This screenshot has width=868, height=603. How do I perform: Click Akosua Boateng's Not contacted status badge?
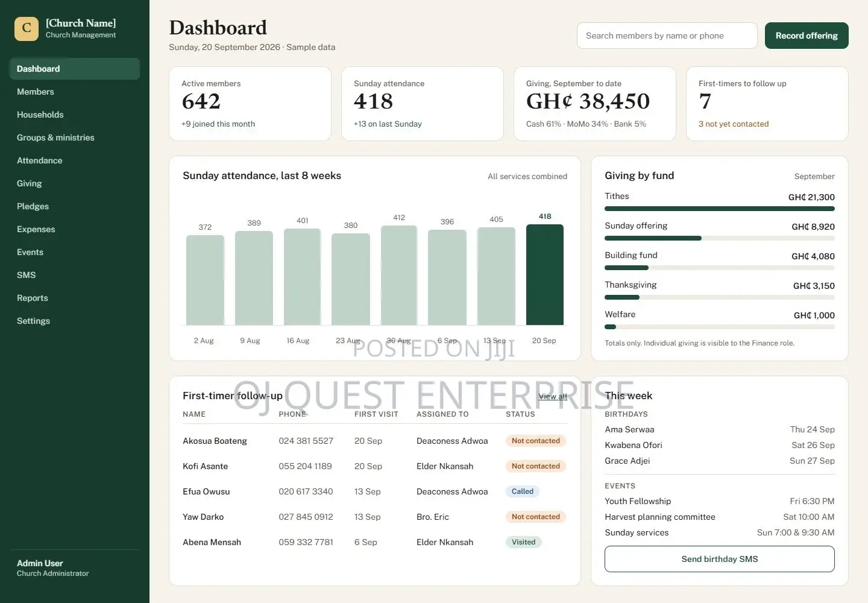(x=536, y=441)
